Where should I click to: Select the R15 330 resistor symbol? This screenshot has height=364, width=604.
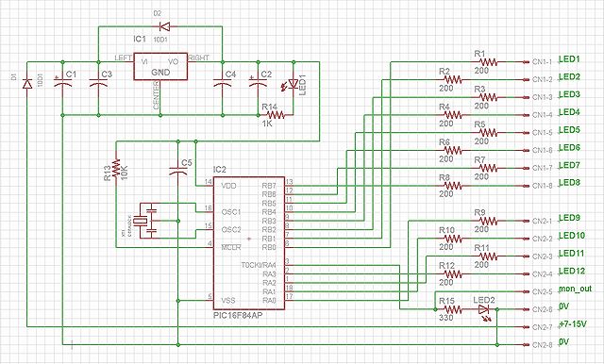click(453, 309)
